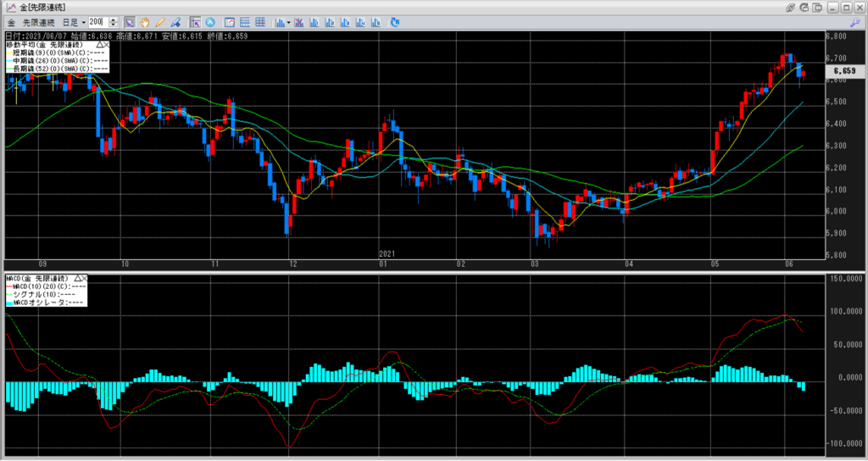Open the chart type dropdown arrow

click(x=289, y=21)
